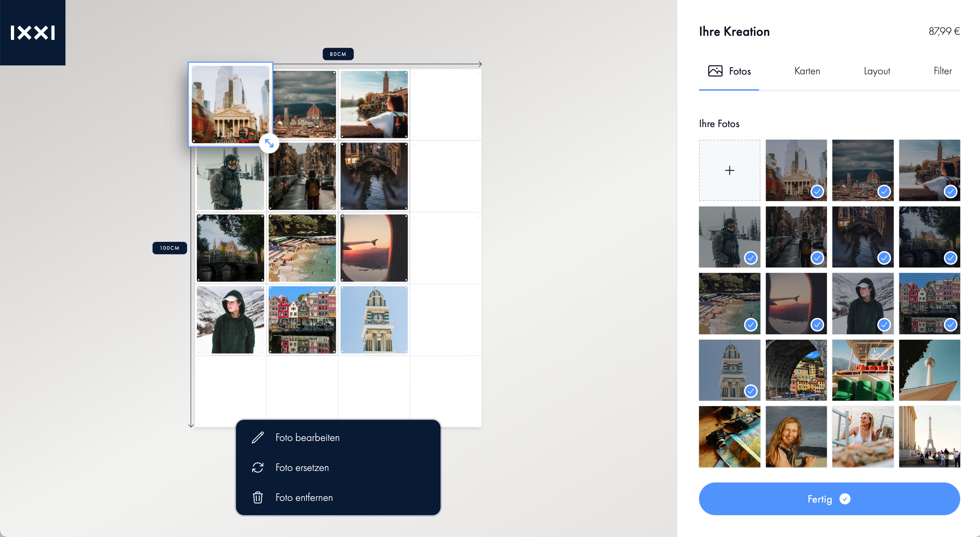Click the image icon on Fotos tab
This screenshot has height=537, width=980.
click(x=715, y=71)
